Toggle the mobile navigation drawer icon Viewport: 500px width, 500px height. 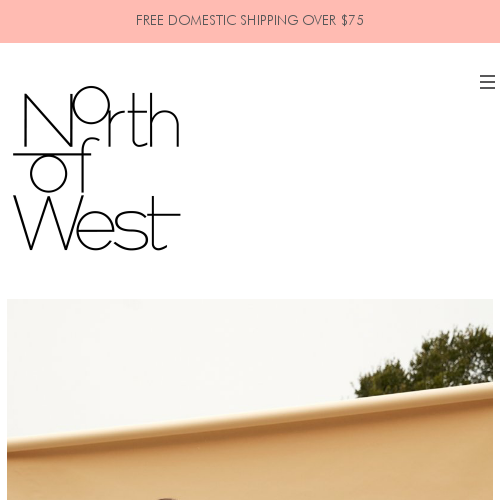point(487,82)
